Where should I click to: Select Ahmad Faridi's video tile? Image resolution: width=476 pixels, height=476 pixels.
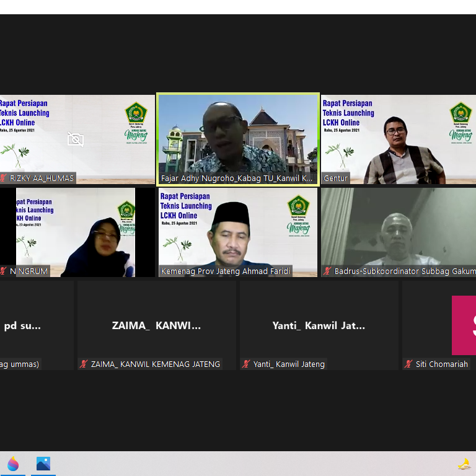point(238,232)
